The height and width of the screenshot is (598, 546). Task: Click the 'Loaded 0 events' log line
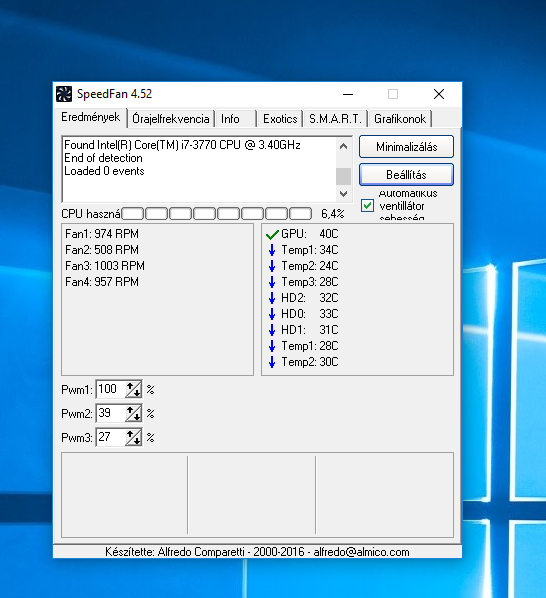[x=104, y=171]
